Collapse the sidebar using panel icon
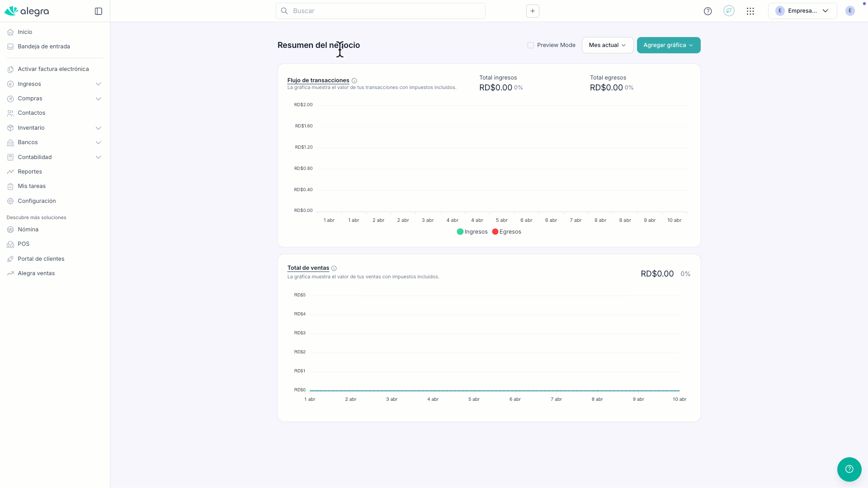Image resolution: width=868 pixels, height=488 pixels. [99, 11]
